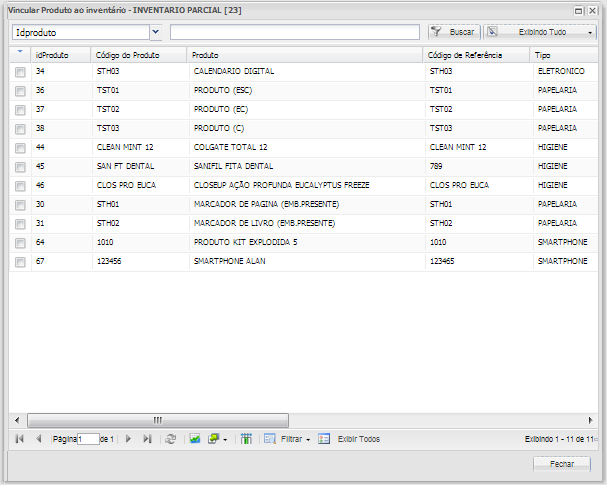This screenshot has width=607, height=485.
Task: Open the Filtrar dropdown arrow
Action: point(308,440)
